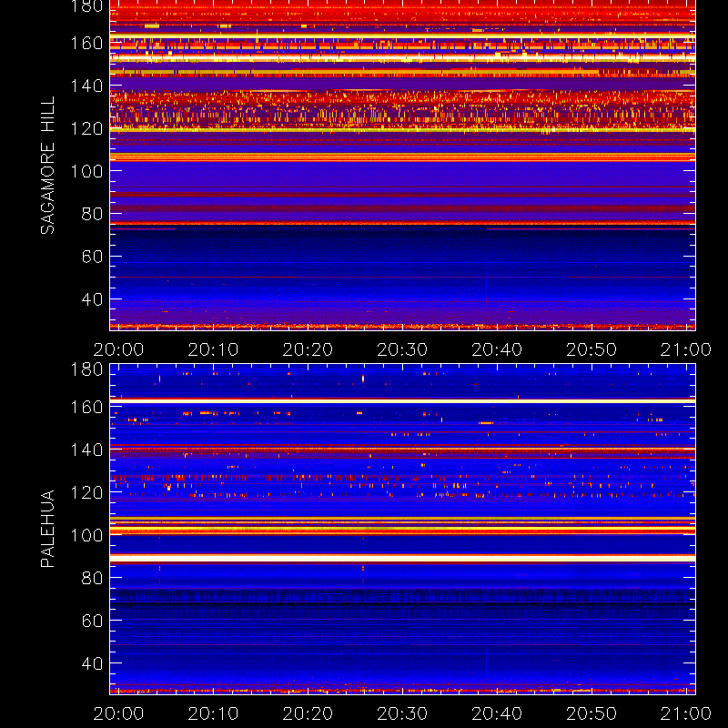
Task: Click the 20:40 time label below Palehua plot
Action: point(497,713)
